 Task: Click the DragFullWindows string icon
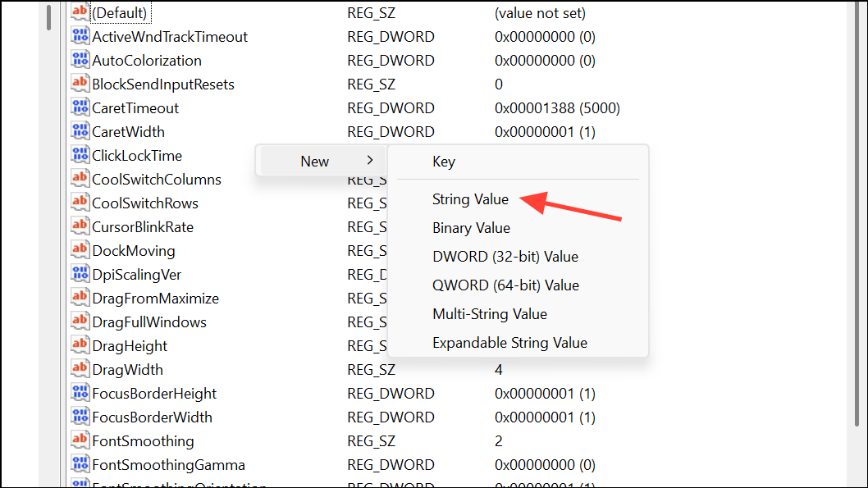(80, 322)
